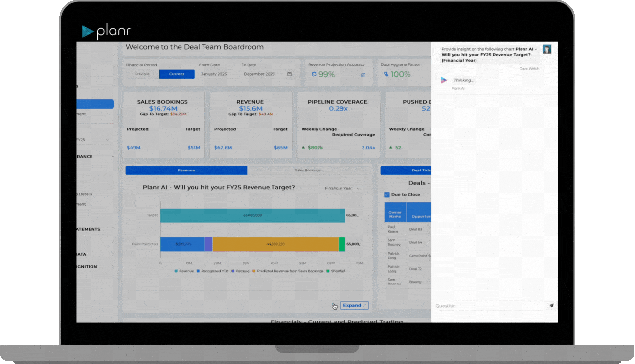Expand the topmost sidebar chevron
635x364 pixels.
point(113,44)
